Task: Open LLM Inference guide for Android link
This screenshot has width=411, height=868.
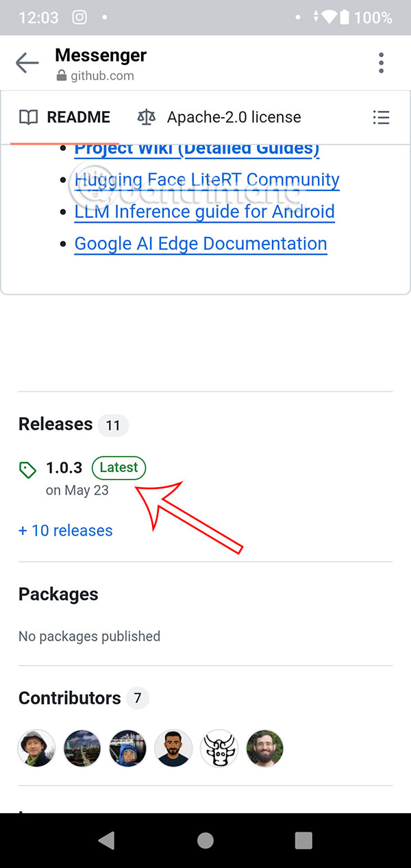Action: 204,212
